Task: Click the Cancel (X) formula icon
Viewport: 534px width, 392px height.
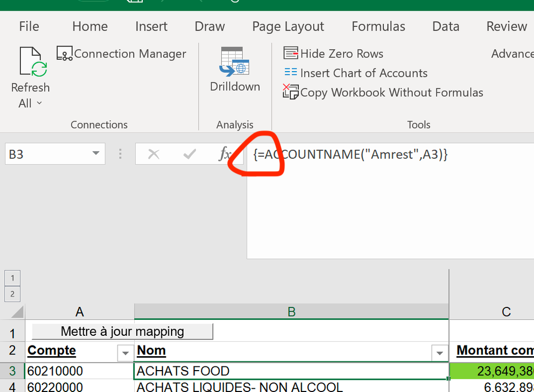Action: pyautogui.click(x=153, y=154)
